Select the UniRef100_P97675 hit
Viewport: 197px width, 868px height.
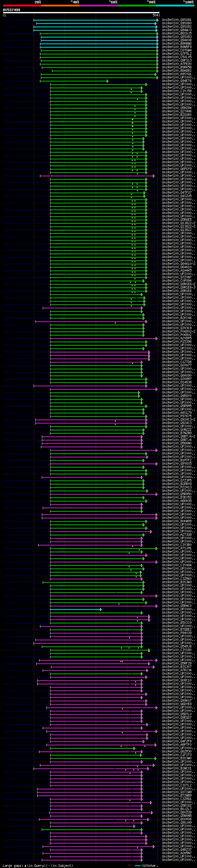177,416
